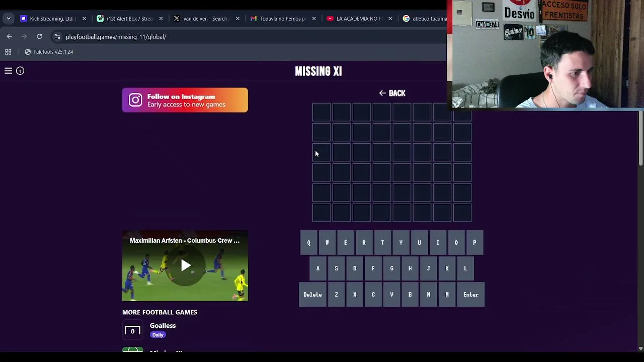
Task: Click the first cell of the guess grid
Action: pyautogui.click(x=321, y=112)
